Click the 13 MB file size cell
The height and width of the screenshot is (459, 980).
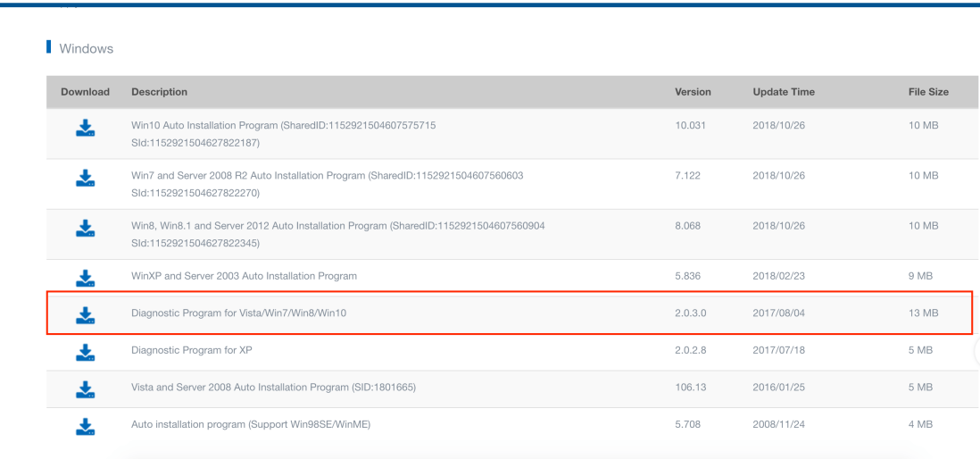tap(923, 313)
